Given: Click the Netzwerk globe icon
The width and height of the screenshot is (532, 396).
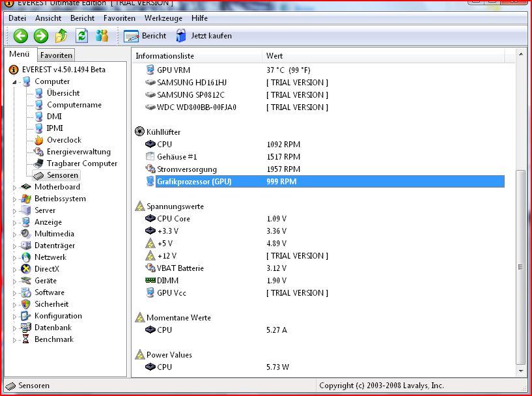Looking at the screenshot, I should click(x=26, y=257).
